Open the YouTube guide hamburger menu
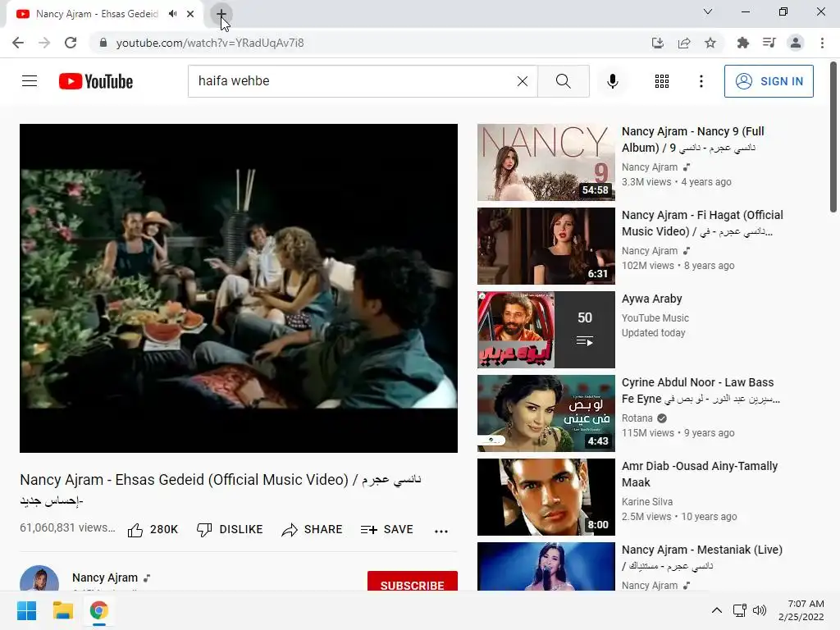840x630 pixels. click(30, 81)
